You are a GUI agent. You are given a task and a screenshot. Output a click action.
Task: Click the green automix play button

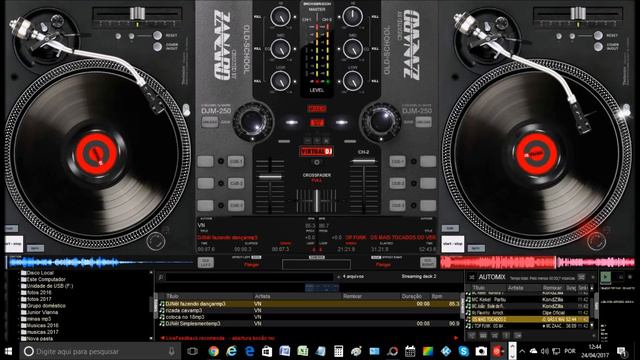tap(606, 278)
